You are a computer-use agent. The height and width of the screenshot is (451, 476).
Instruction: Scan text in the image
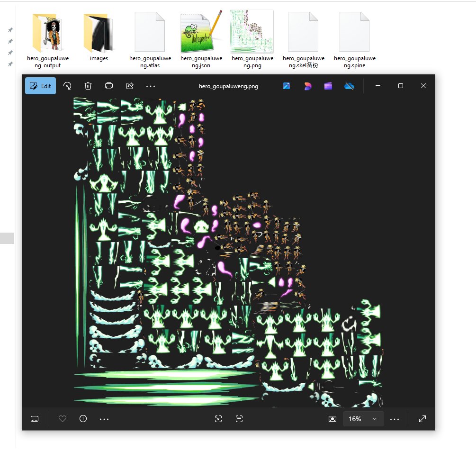click(x=239, y=419)
